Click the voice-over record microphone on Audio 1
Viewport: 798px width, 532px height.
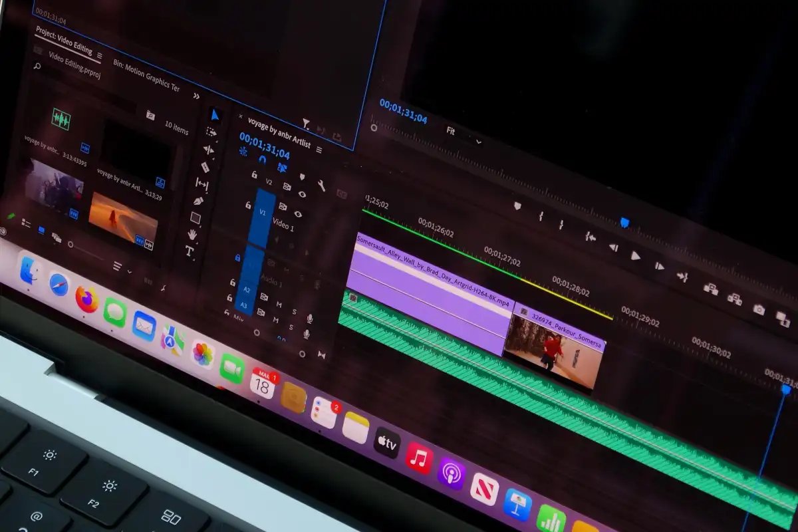tap(317, 284)
